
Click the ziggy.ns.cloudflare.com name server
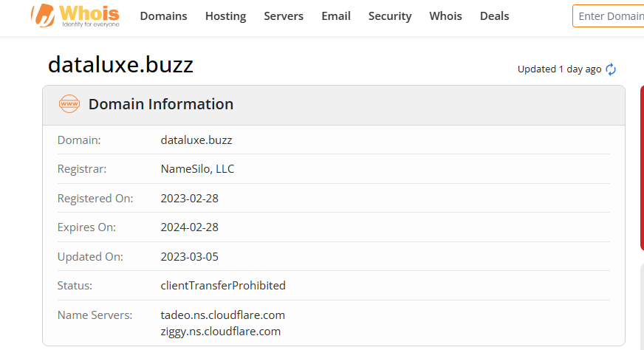pos(220,332)
